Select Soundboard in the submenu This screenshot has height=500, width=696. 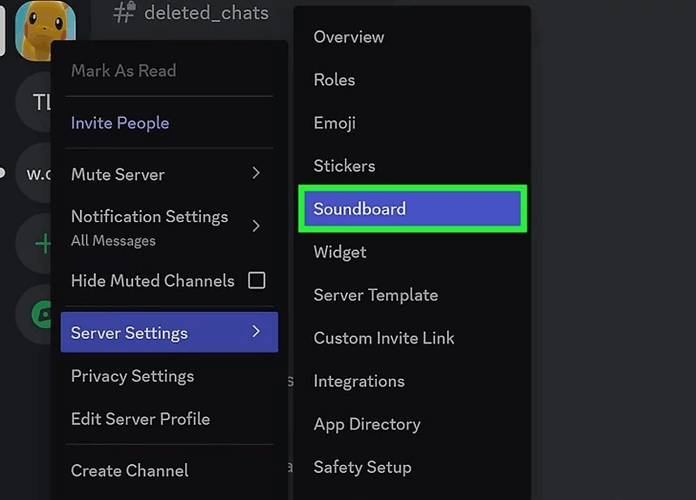tap(412, 209)
